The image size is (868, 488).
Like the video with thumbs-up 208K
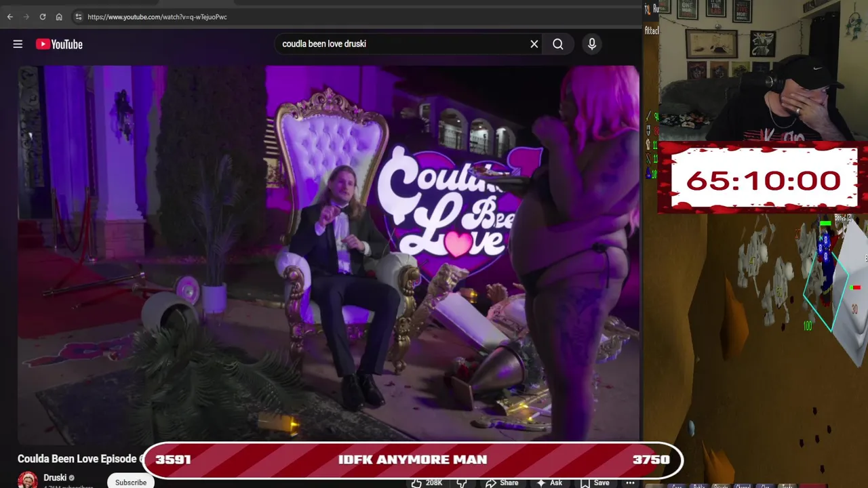click(427, 483)
